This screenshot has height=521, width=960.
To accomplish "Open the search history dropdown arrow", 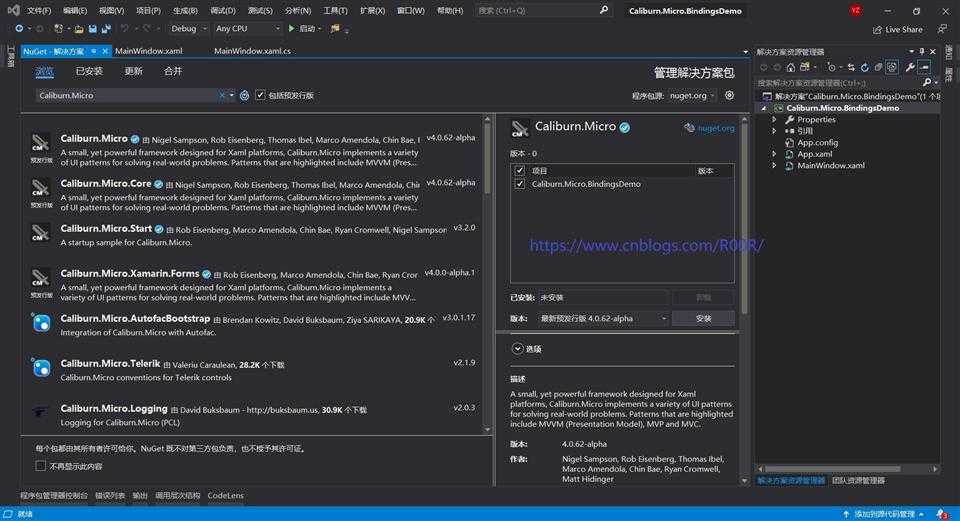I will [231, 96].
